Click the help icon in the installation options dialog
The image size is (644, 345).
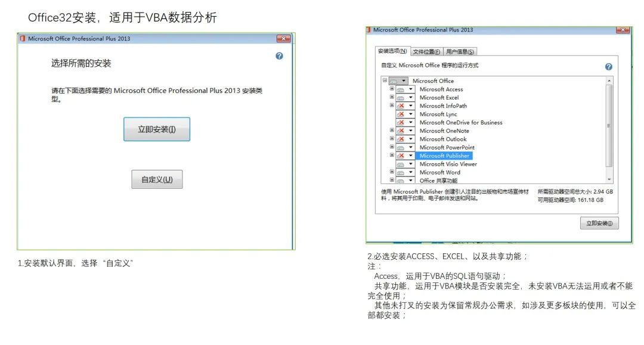(609, 67)
